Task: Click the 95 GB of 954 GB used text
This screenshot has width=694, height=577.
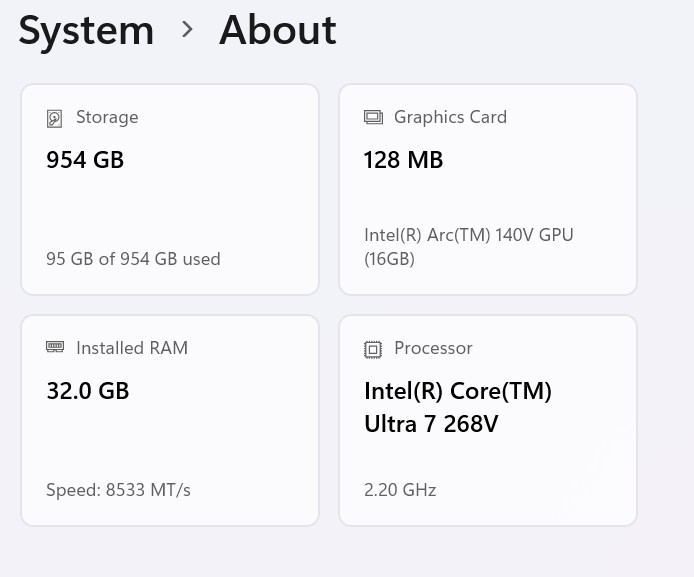Action: [x=133, y=259]
